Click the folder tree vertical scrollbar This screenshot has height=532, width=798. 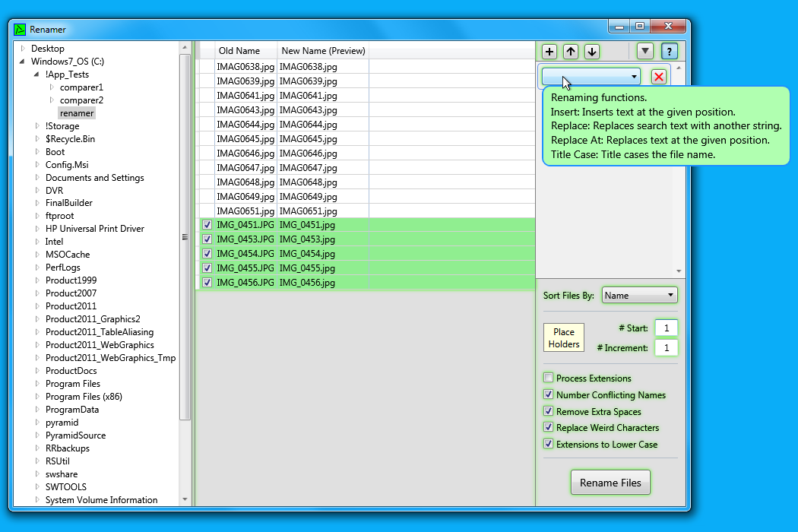click(x=185, y=228)
